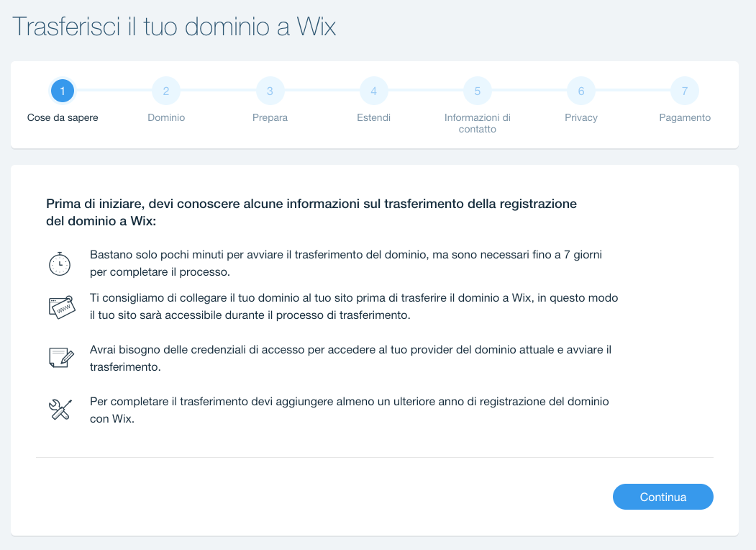
Task: Click the wrench and screwdriver icon
Action: 60,410
